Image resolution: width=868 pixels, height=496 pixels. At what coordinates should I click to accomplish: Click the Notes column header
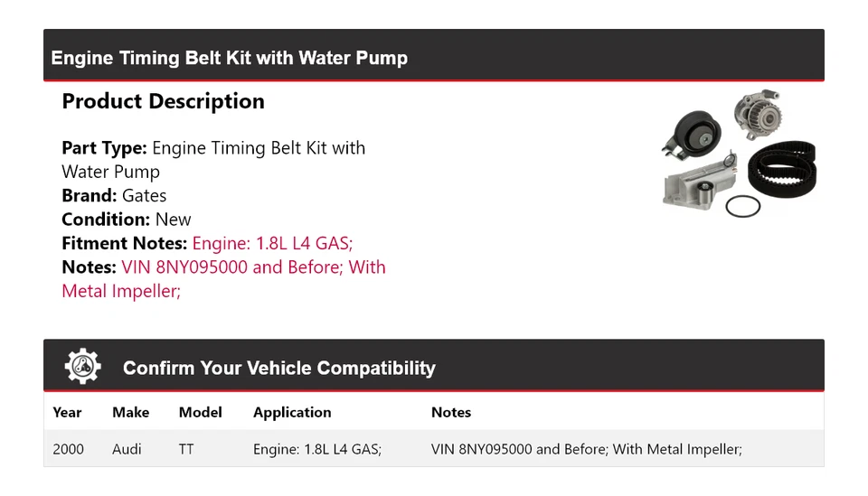(450, 412)
